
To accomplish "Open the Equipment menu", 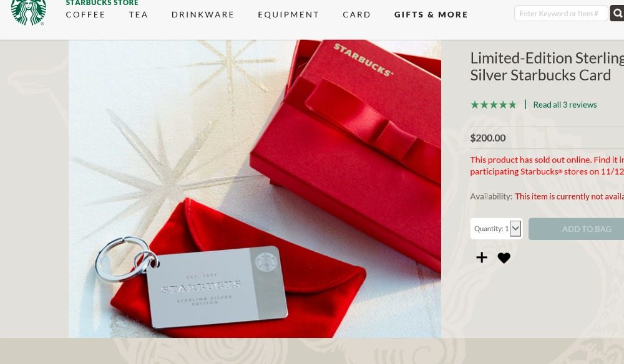I will [288, 15].
